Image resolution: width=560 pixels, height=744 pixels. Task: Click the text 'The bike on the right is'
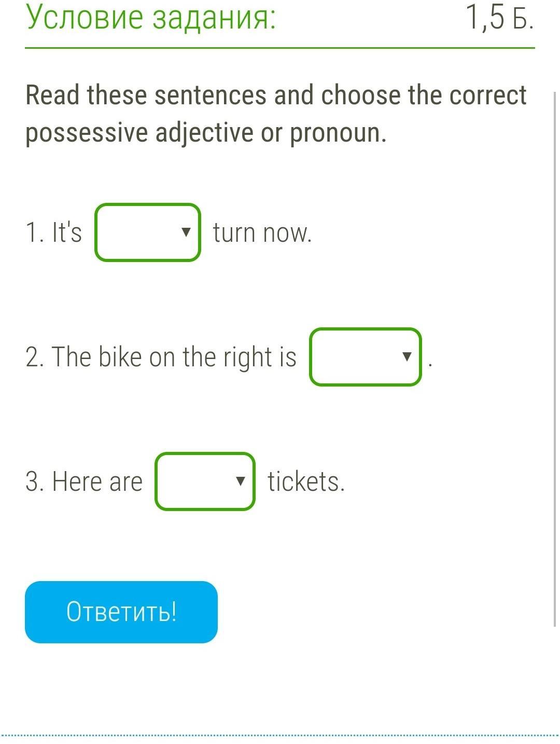161,357
